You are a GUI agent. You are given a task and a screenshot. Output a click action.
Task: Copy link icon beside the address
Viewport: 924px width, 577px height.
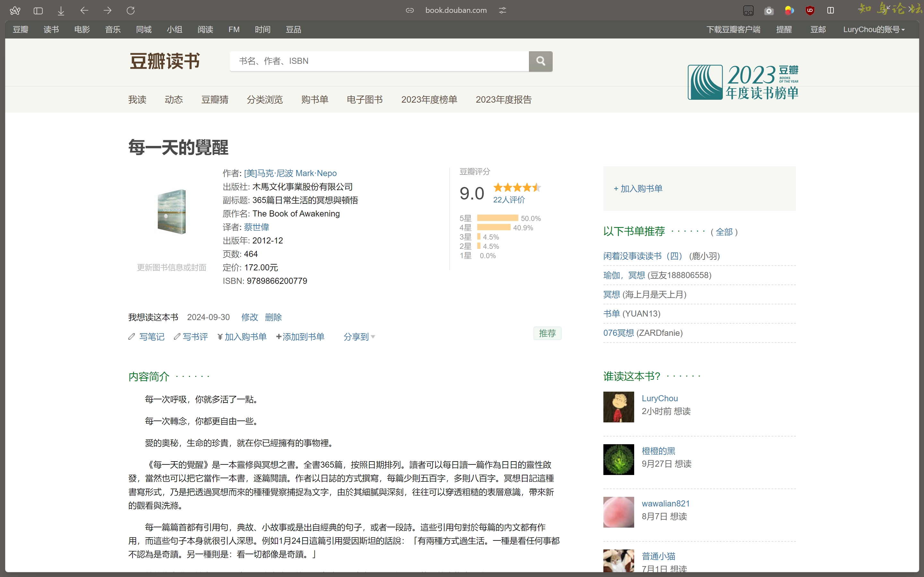(x=410, y=10)
